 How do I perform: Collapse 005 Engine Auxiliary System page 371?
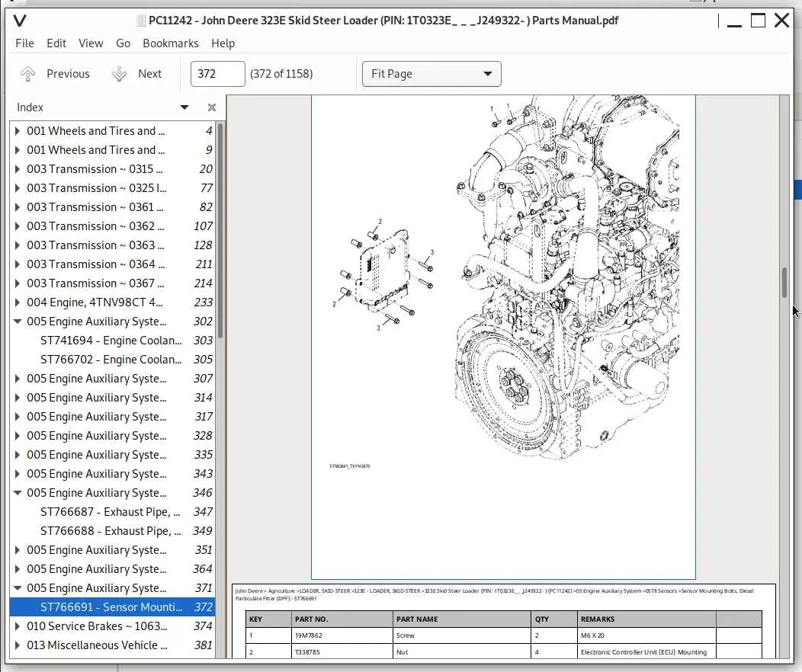(x=18, y=588)
